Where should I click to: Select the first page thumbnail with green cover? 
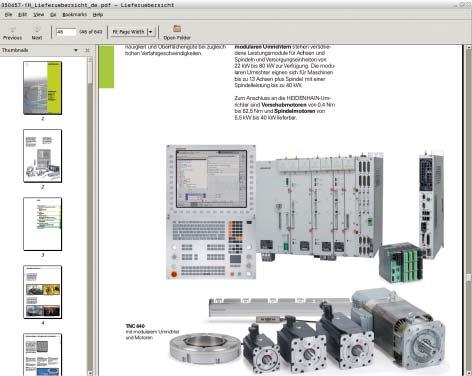42,88
